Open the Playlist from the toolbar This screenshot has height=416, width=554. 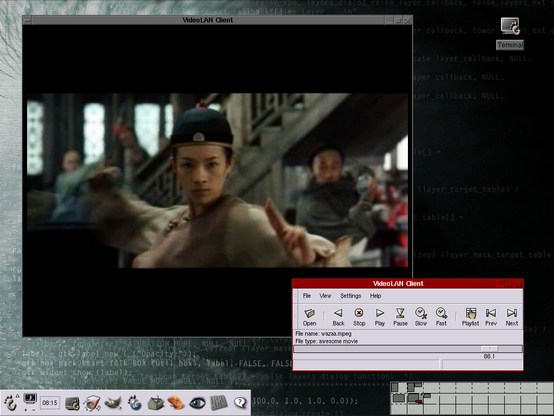pos(470,317)
